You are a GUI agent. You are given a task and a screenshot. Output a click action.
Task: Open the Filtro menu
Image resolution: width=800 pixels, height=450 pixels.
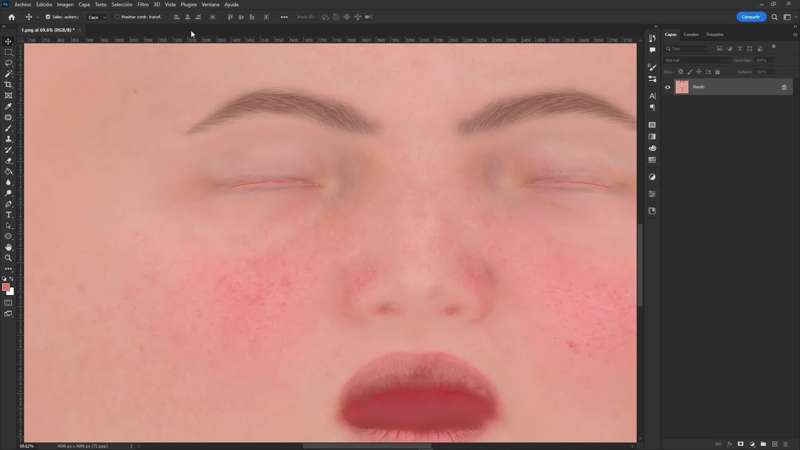coord(143,4)
